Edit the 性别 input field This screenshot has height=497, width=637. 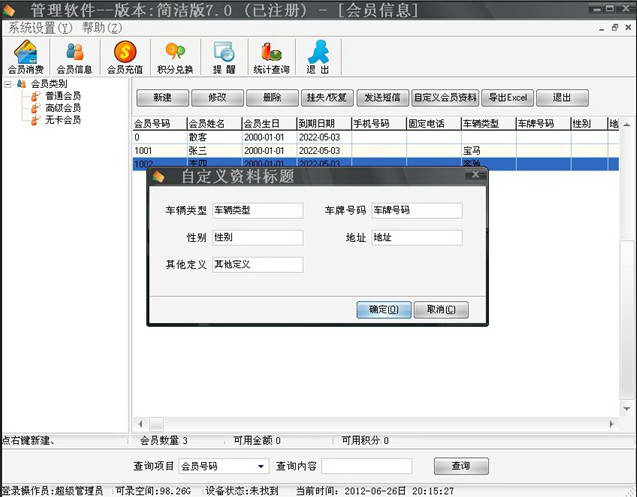pyautogui.click(x=258, y=238)
